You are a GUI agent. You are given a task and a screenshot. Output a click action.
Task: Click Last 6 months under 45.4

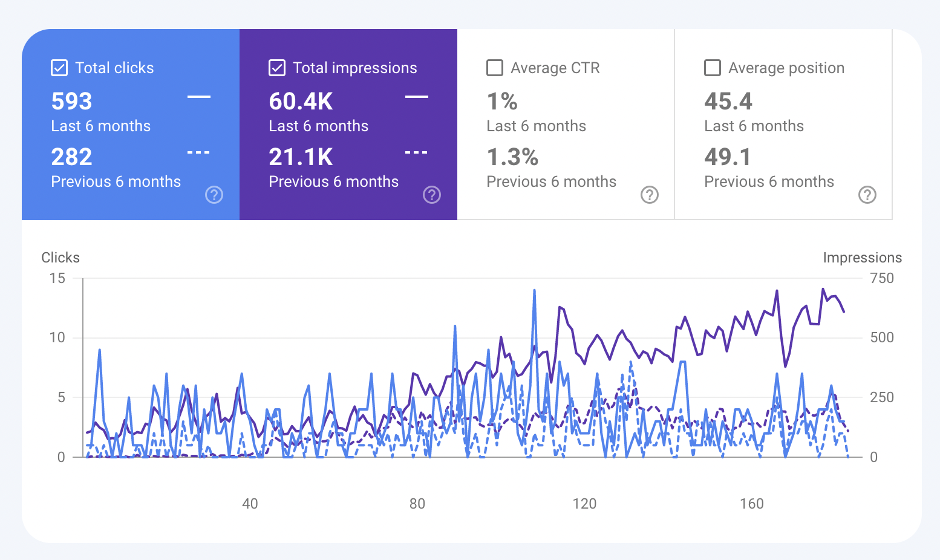[754, 126]
